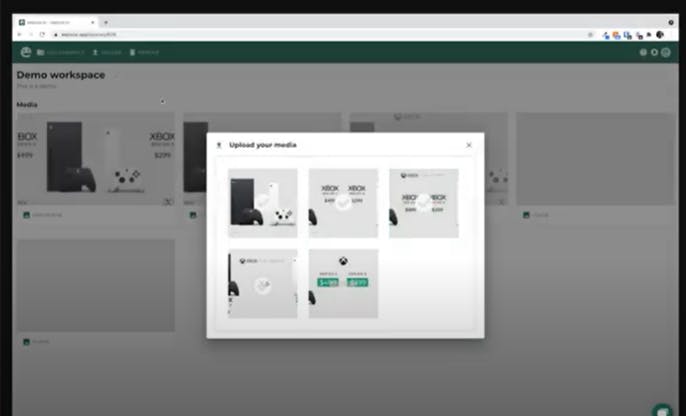Click the upload arrow icon in dialog header
Viewport: 686px width, 416px height.
coord(219,145)
